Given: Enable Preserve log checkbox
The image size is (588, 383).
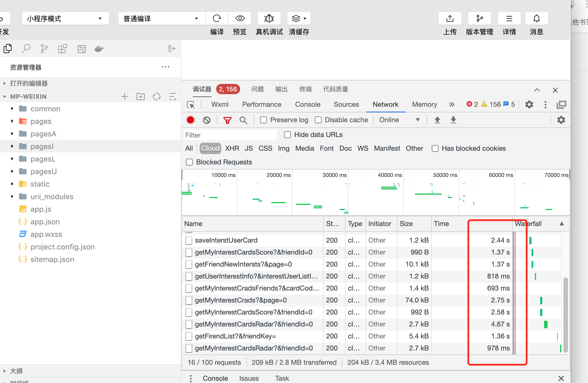Looking at the screenshot, I should (263, 120).
